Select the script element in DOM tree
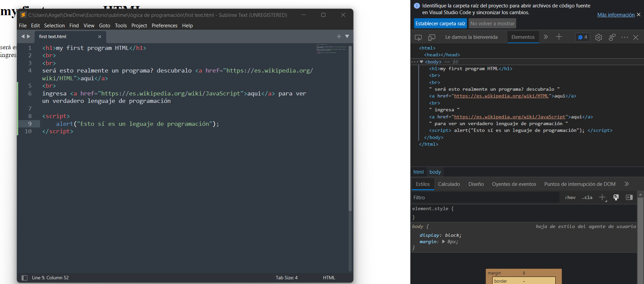Image resolution: width=644 pixels, height=284 pixels. click(x=521, y=131)
